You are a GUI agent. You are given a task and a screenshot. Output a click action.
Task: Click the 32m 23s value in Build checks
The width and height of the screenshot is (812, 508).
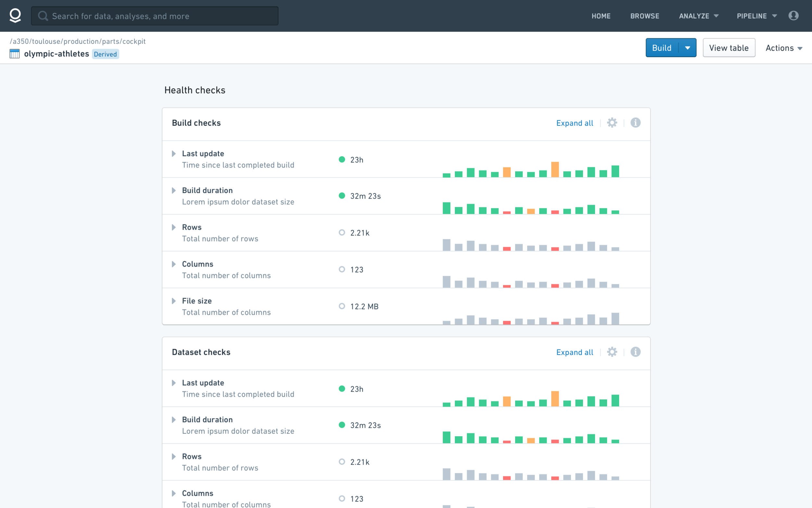point(365,196)
